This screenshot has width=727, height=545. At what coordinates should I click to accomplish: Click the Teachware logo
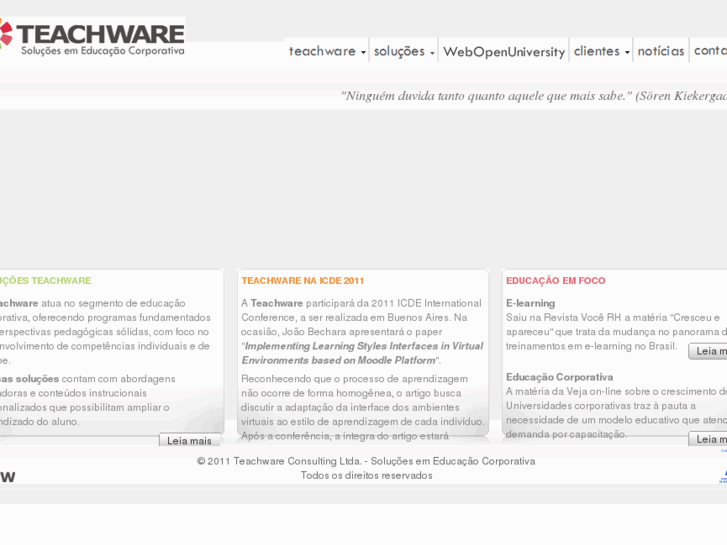[x=92, y=37]
